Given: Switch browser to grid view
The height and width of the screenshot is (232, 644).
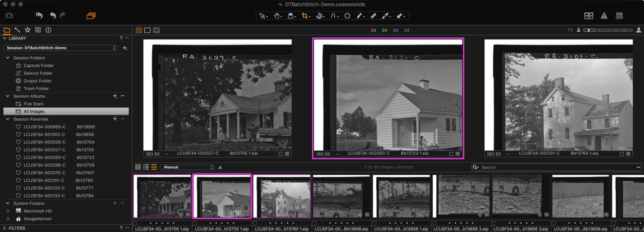Looking at the screenshot, I should (138, 167).
